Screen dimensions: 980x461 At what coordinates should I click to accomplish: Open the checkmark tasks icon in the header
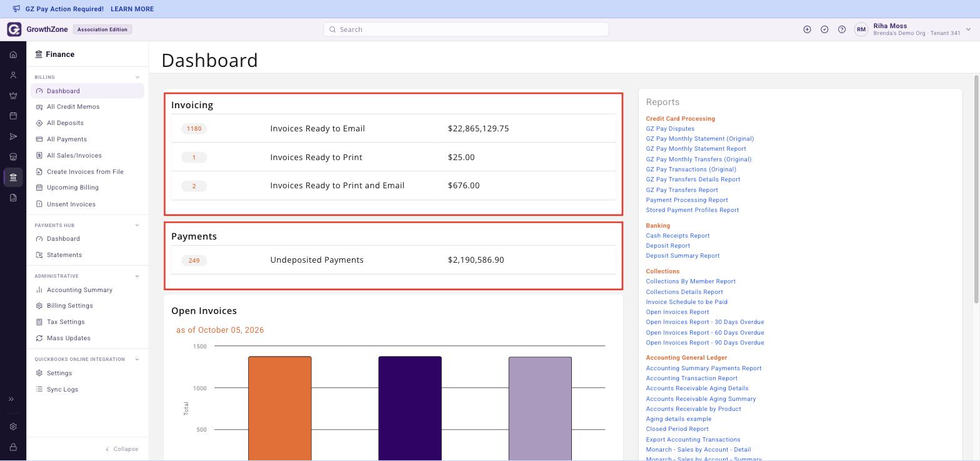tap(824, 29)
